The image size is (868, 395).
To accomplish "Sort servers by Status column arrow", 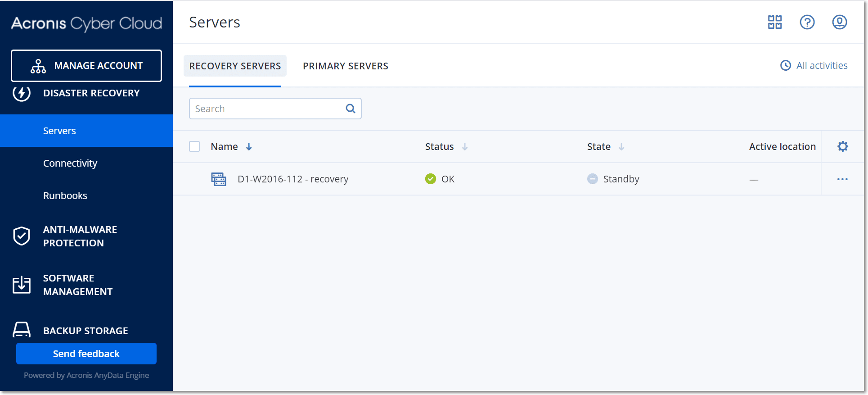I will [x=465, y=147].
